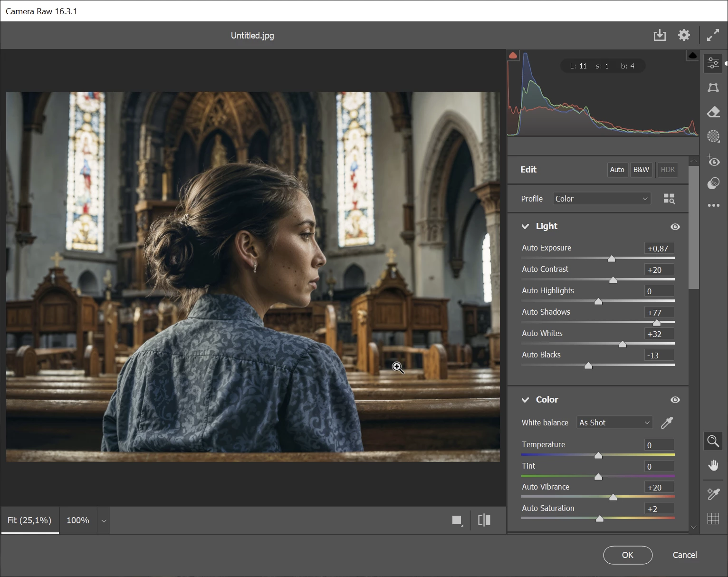Click the OK button

click(x=627, y=555)
